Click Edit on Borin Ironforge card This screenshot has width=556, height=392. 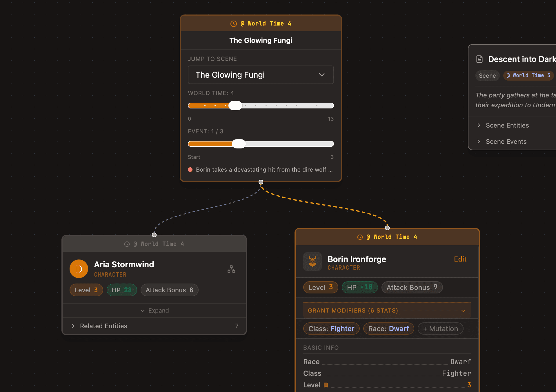click(x=460, y=259)
